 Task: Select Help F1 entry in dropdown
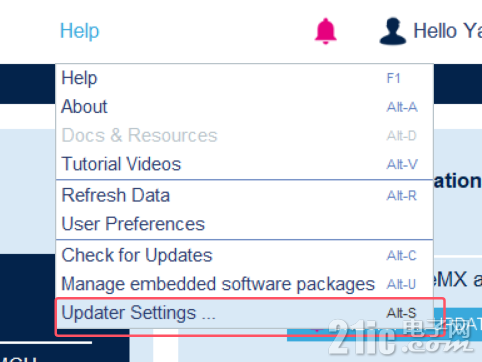pyautogui.click(x=244, y=78)
